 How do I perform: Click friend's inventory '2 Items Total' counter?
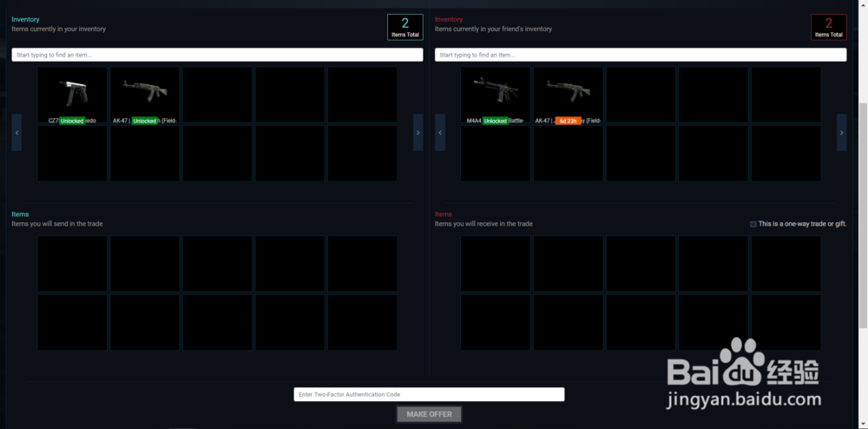point(829,27)
